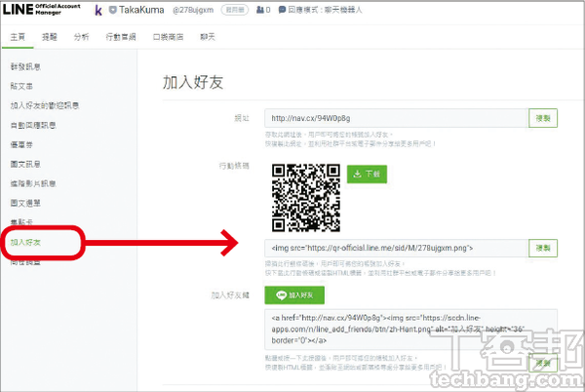
Task: Click the chat bubble response mode icon
Action: pyautogui.click(x=282, y=10)
